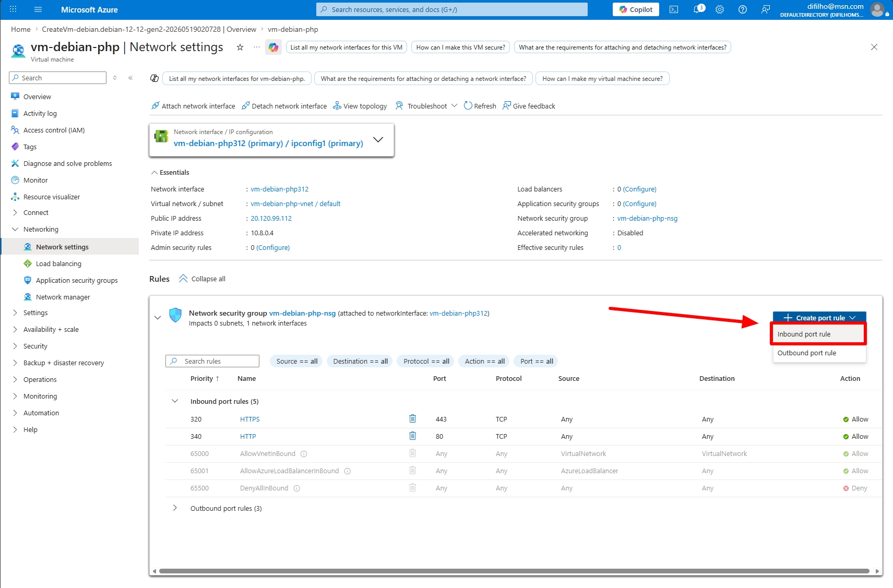Select Inbound port rule menu entry
Screen dimensions: 893x588
pos(818,334)
